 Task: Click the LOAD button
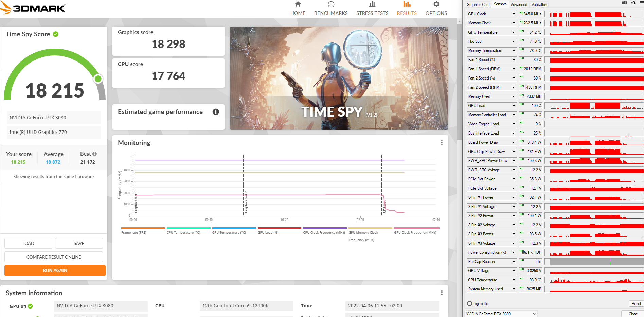(28, 243)
